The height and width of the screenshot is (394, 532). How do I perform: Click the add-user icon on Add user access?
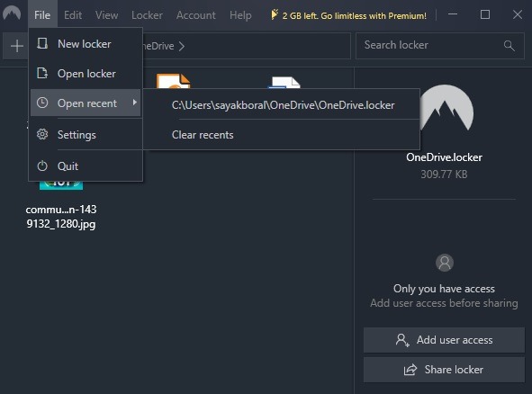[402, 340]
